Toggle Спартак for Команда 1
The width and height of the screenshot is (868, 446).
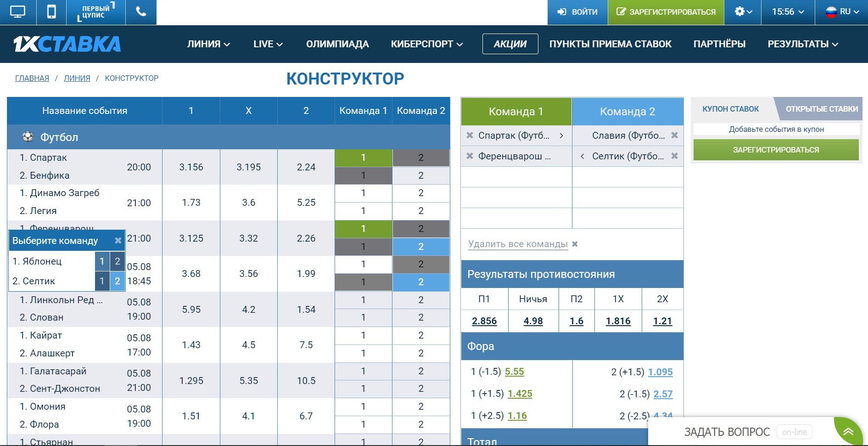click(x=364, y=158)
